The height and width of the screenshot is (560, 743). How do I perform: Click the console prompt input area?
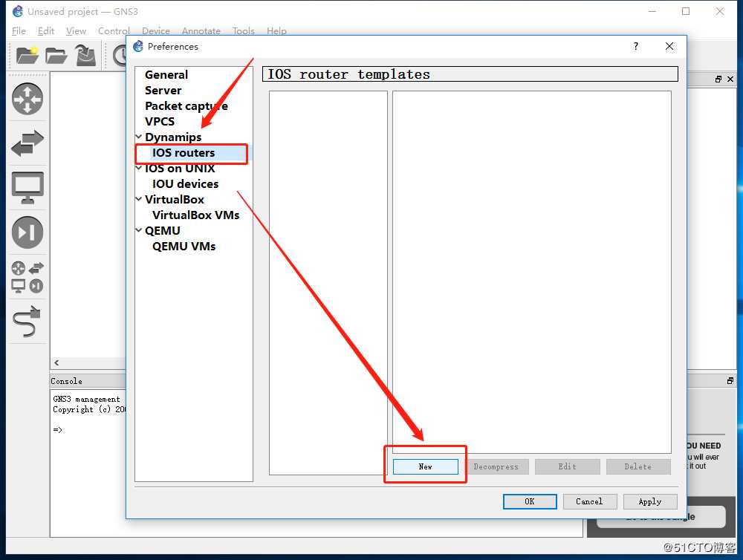88,430
